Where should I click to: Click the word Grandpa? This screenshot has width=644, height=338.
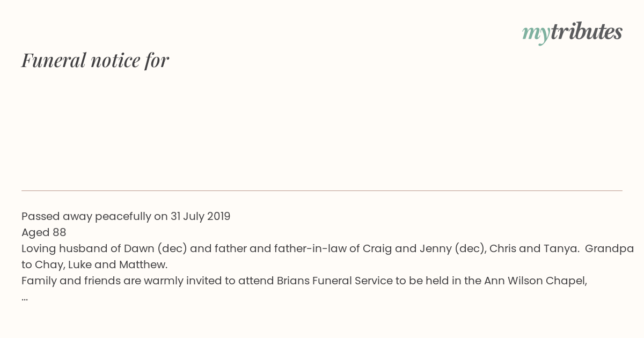tap(610, 249)
